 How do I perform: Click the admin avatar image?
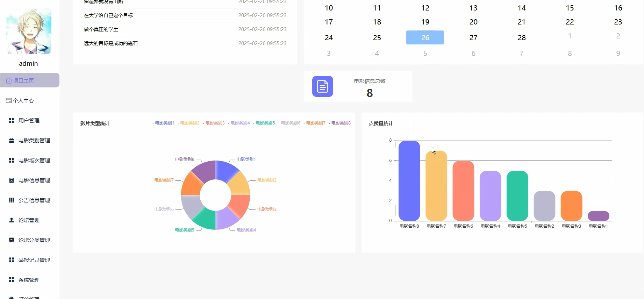pyautogui.click(x=29, y=31)
